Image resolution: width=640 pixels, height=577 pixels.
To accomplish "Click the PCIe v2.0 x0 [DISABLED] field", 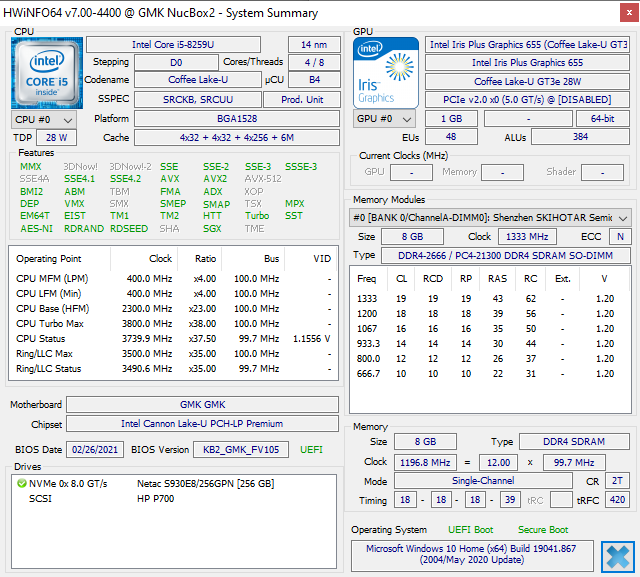I will coord(527,100).
